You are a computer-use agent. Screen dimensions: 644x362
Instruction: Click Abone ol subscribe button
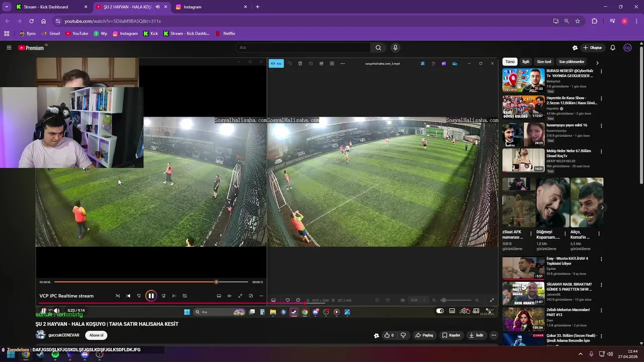coord(96,335)
